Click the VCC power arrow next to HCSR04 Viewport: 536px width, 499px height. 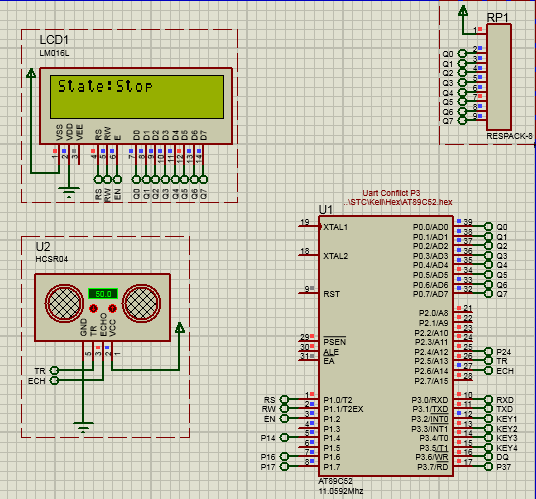point(180,327)
